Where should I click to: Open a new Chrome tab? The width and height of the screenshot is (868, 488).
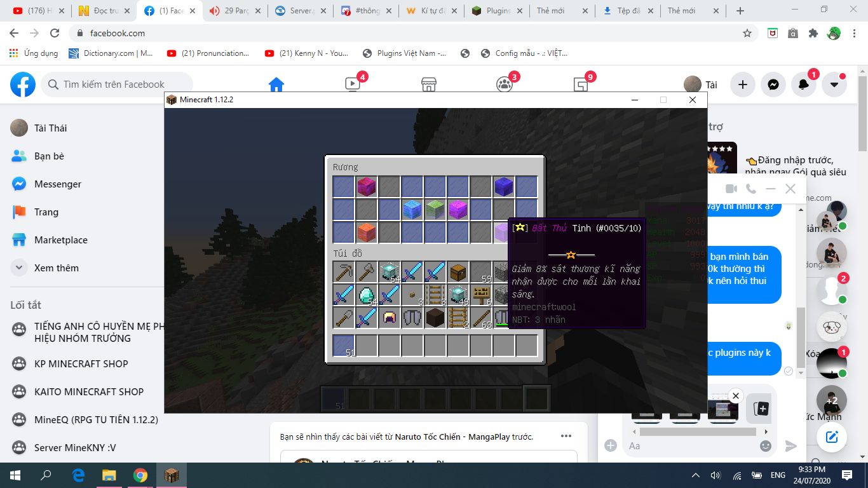click(x=740, y=11)
